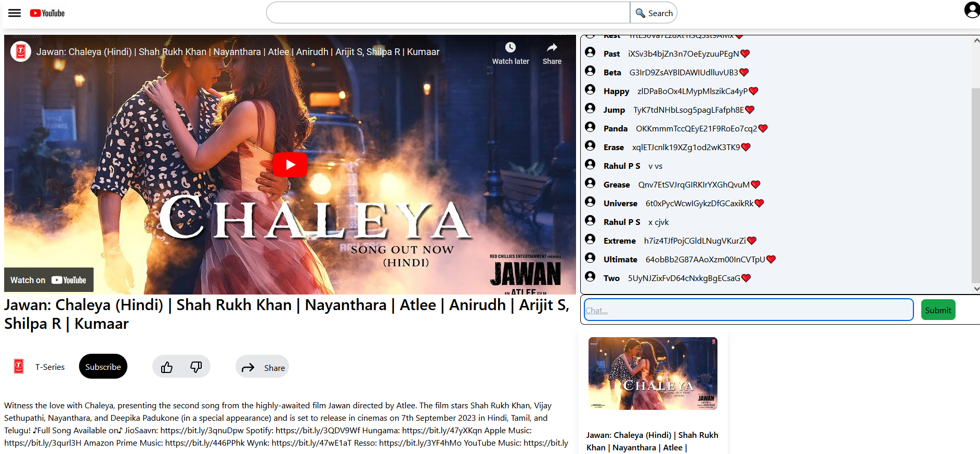Click the video description text
The image size is (980, 454).
tap(286, 424)
